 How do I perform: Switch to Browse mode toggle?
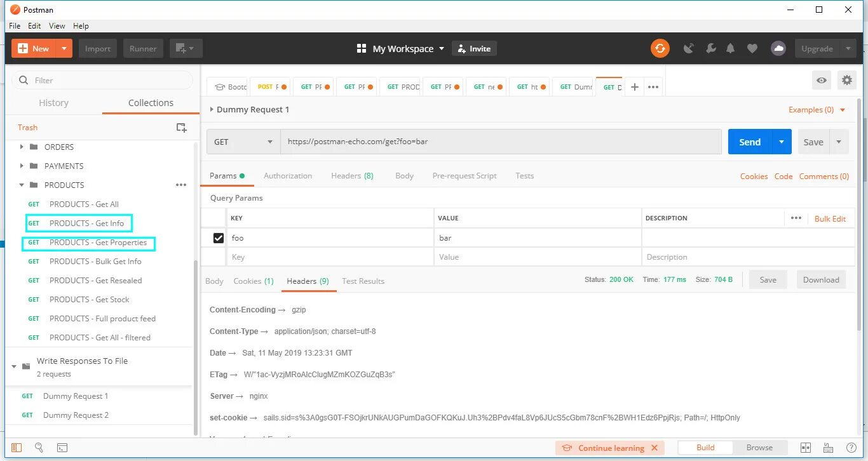click(759, 448)
